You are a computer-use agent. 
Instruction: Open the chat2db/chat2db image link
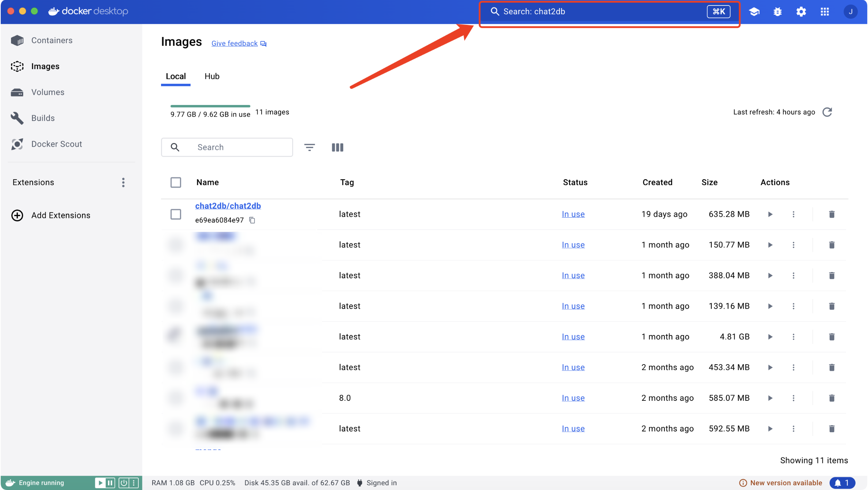pos(228,206)
